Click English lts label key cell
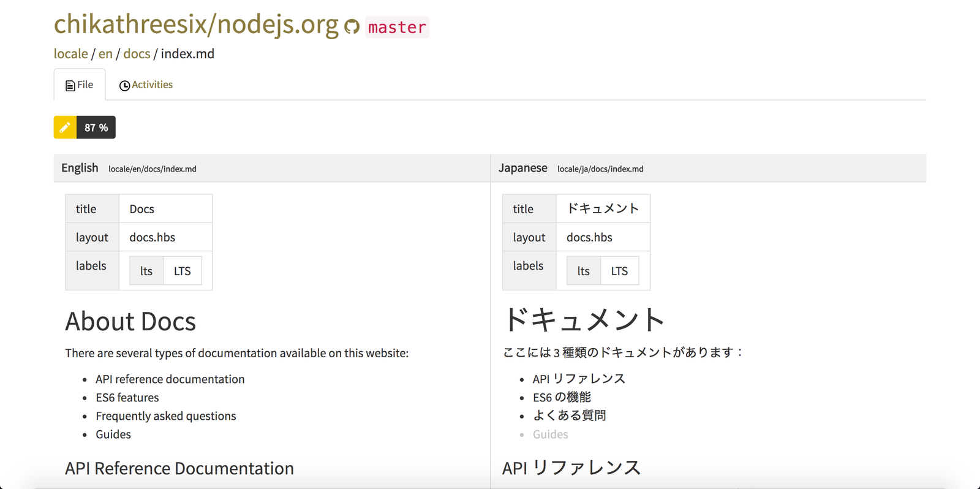This screenshot has width=980, height=489. click(146, 271)
